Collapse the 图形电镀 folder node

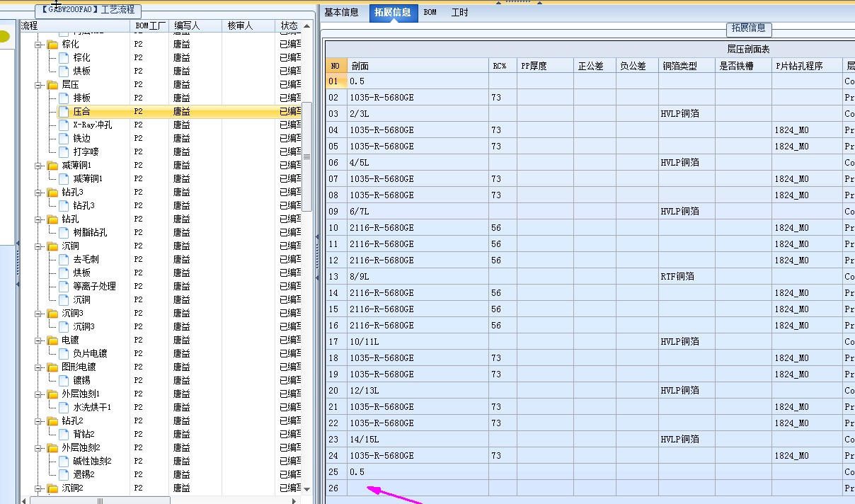point(40,367)
